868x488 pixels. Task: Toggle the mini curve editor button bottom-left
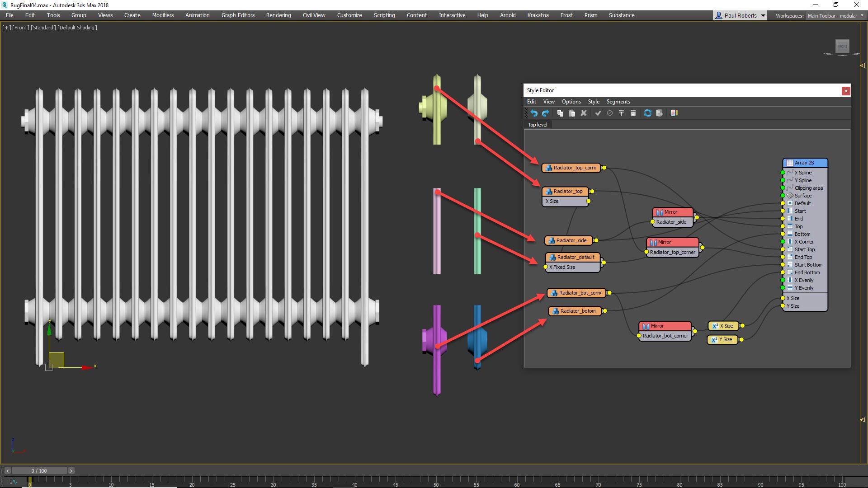click(x=13, y=482)
